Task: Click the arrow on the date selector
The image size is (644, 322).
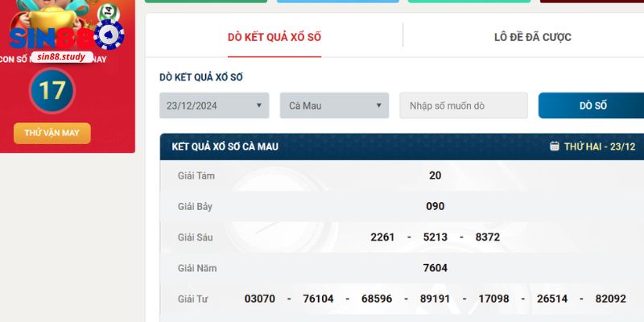Action: (x=259, y=105)
